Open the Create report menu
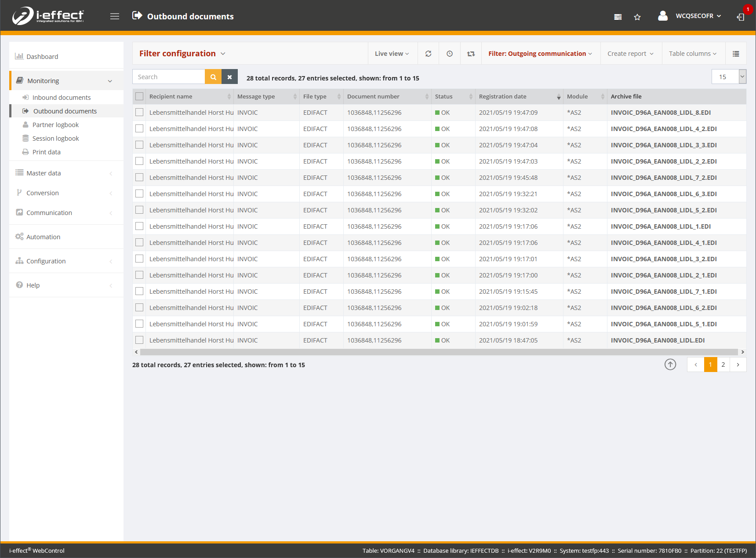Viewport: 756px width, 558px height. click(x=630, y=54)
